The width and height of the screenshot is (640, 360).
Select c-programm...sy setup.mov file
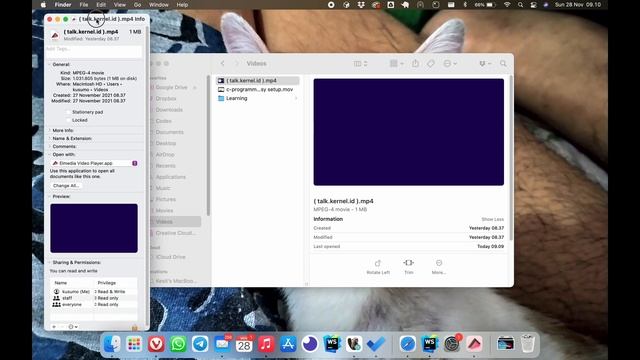tap(258, 89)
